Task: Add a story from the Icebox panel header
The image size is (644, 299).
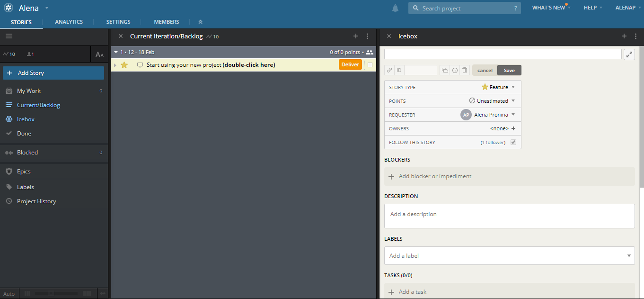Action: coord(624,36)
